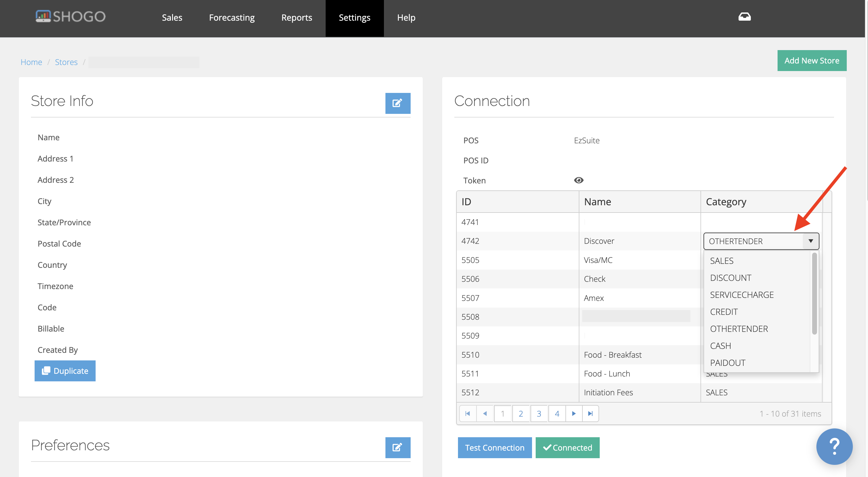The image size is (868, 477).
Task: Click the SHOGO logo
Action: pos(70,16)
